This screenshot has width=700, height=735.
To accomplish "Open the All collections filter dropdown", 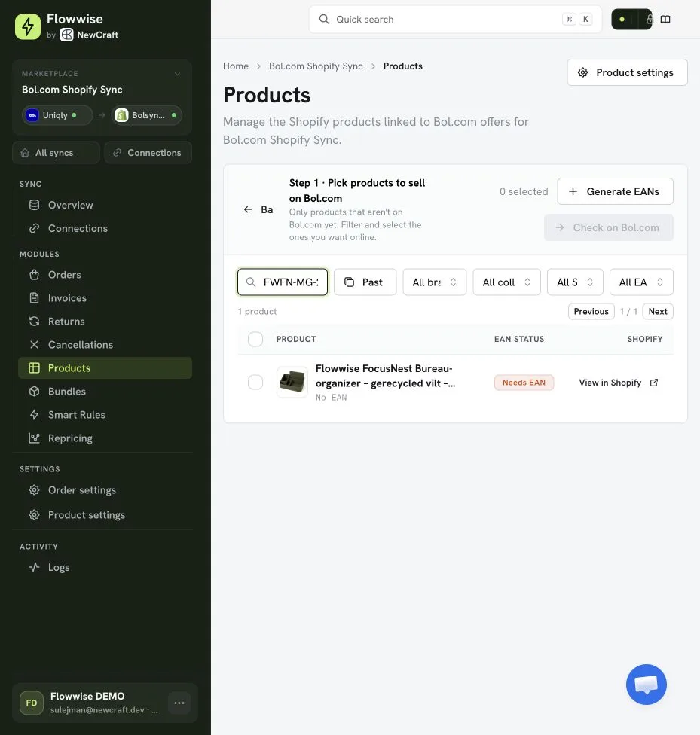I will (506, 282).
